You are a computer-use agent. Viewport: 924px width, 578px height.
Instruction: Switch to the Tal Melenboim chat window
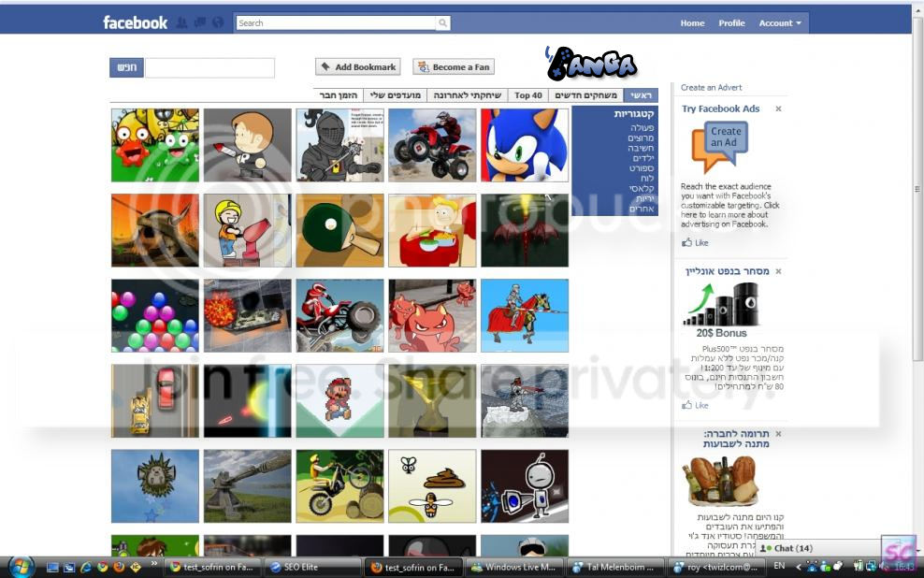point(614,568)
